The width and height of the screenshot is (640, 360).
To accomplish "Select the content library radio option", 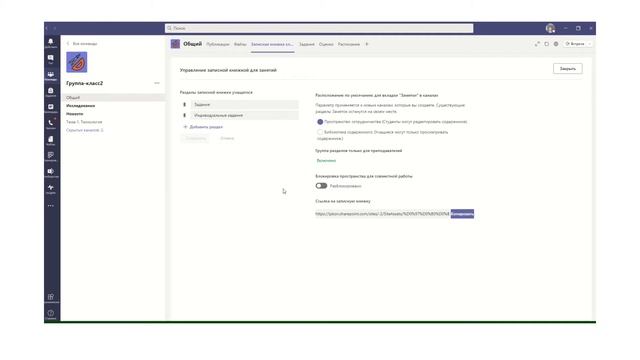I will pyautogui.click(x=320, y=132).
